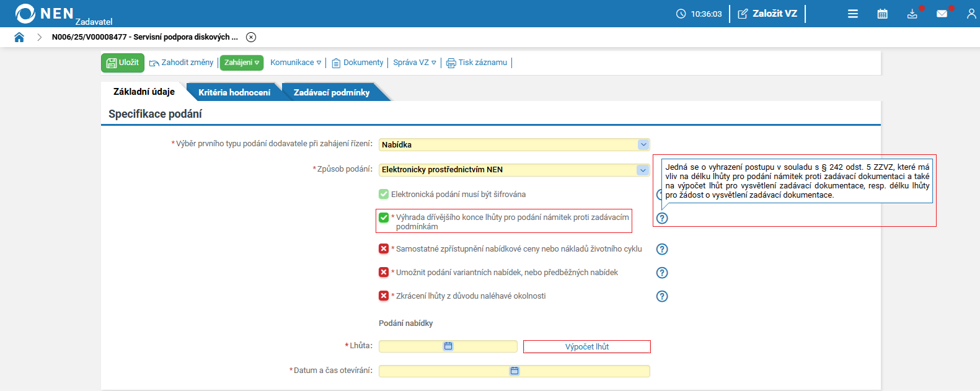Open Nabídka submission type dropdown

[x=514, y=144]
